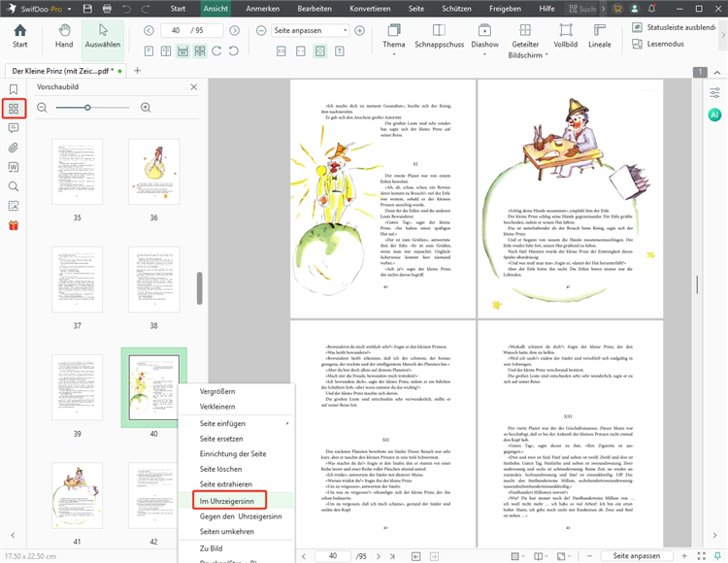Image resolution: width=728 pixels, height=563 pixels.
Task: Enable single page view layout
Action: [149, 51]
